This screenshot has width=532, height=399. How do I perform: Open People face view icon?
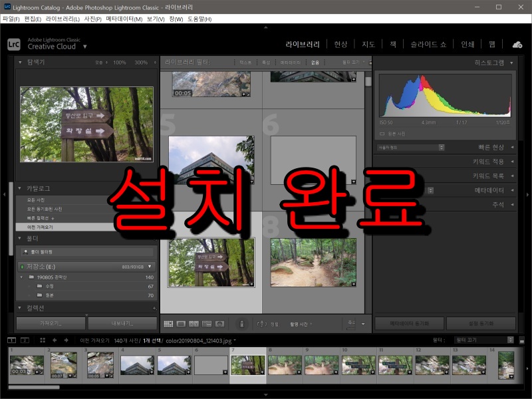pyautogui.click(x=220, y=324)
